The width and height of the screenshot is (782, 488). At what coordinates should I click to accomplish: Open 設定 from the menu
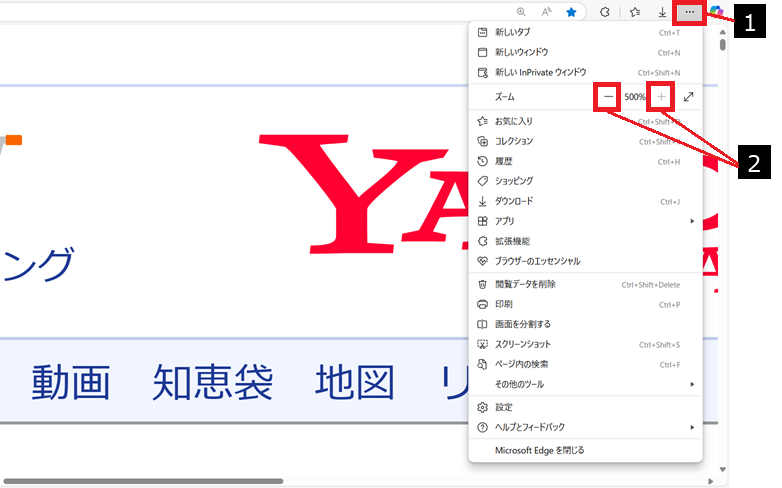click(x=585, y=407)
